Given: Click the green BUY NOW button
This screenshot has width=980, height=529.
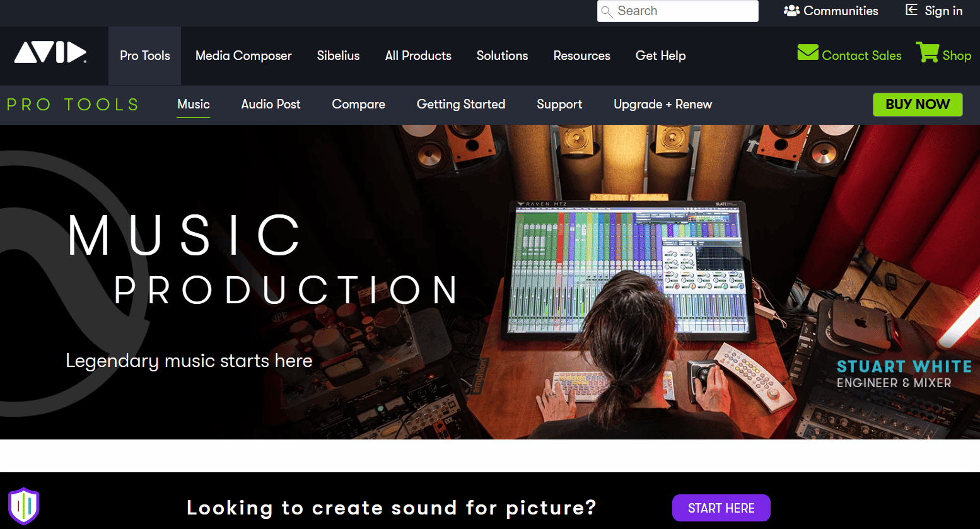Looking at the screenshot, I should (918, 105).
